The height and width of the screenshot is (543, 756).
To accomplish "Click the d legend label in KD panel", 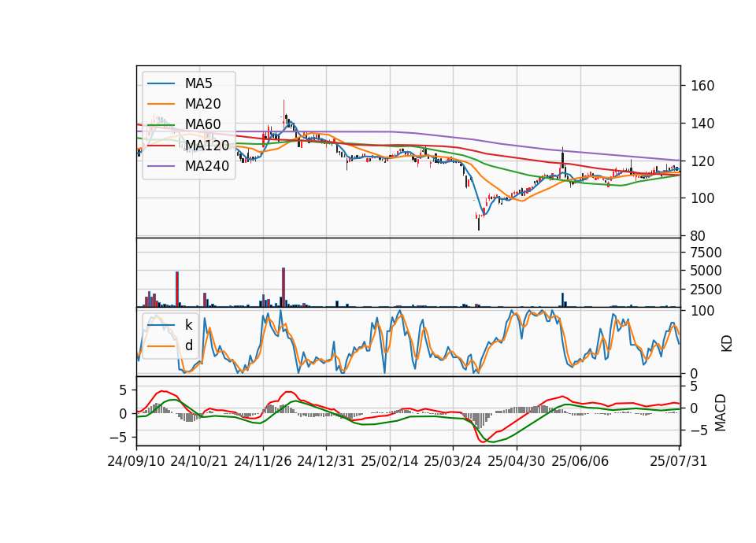I will click(x=189, y=345).
